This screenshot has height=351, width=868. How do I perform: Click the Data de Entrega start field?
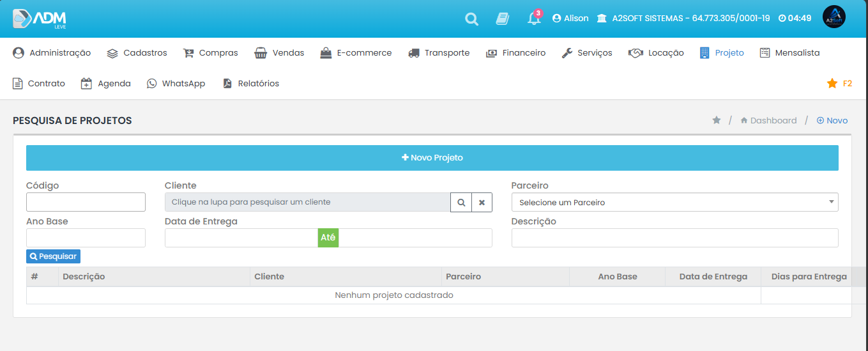(x=241, y=238)
